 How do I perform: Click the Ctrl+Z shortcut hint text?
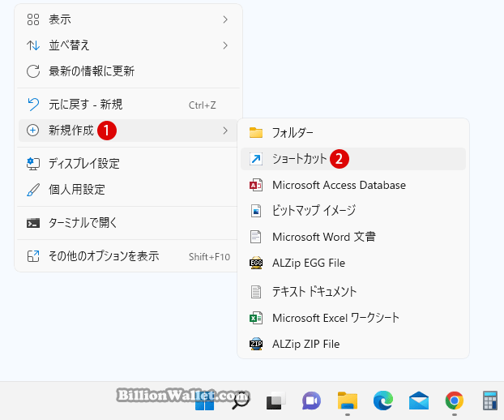pos(203,105)
